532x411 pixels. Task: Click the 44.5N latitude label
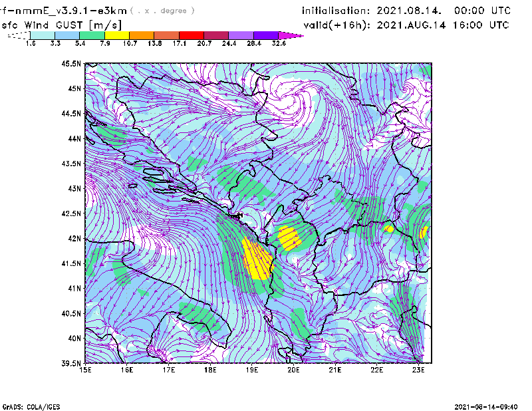click(x=71, y=113)
